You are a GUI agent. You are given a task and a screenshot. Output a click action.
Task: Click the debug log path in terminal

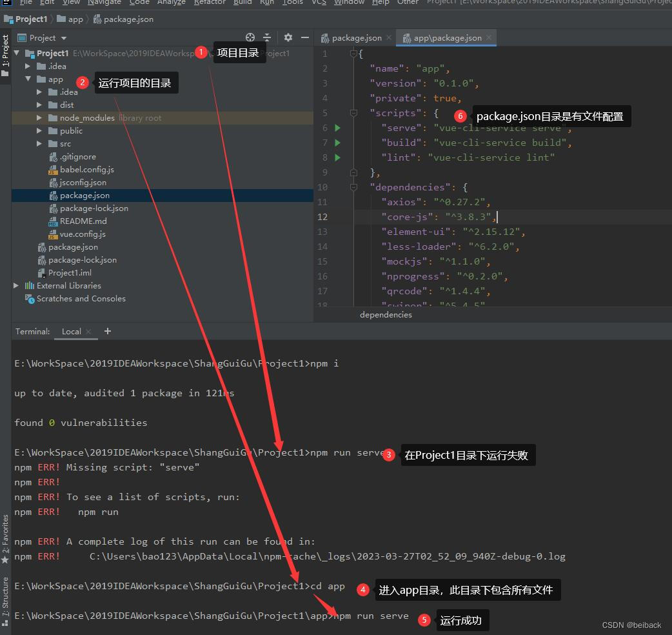coord(328,556)
